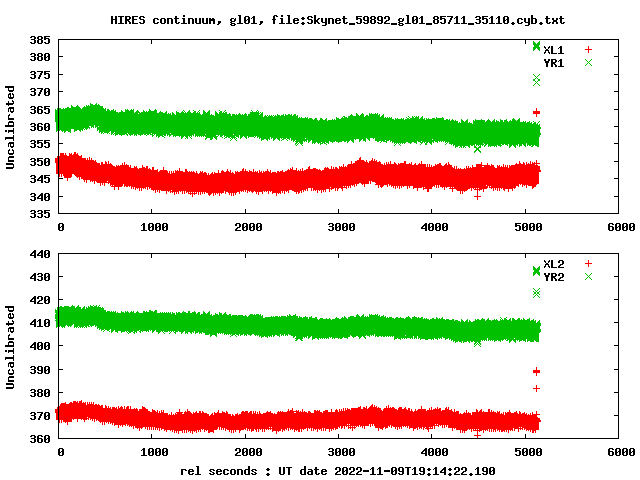Click the 355 y-axis tick label
Screen dimensions: 640x480
pos(40,144)
